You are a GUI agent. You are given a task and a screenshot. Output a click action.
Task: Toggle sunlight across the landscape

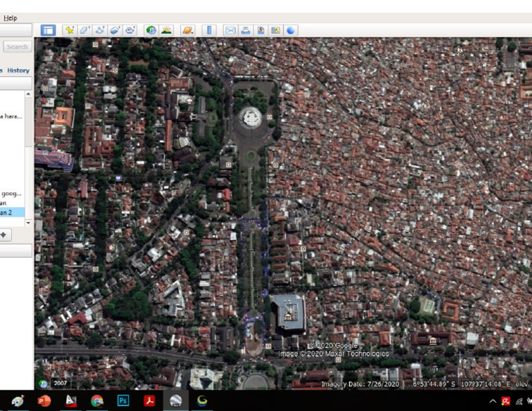coord(166,30)
